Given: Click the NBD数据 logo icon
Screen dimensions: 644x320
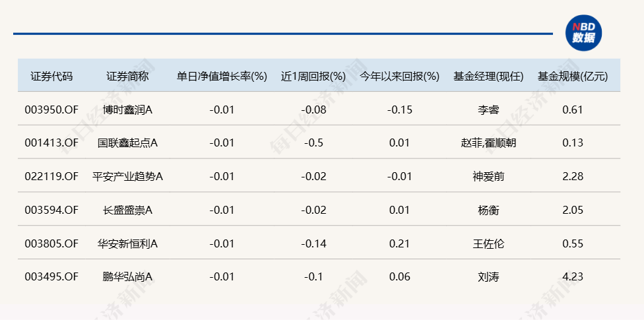Looking at the screenshot, I should [583, 33].
